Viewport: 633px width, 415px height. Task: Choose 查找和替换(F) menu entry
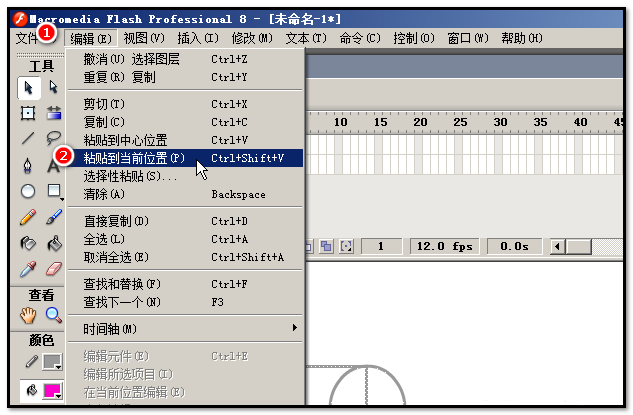coord(185,284)
